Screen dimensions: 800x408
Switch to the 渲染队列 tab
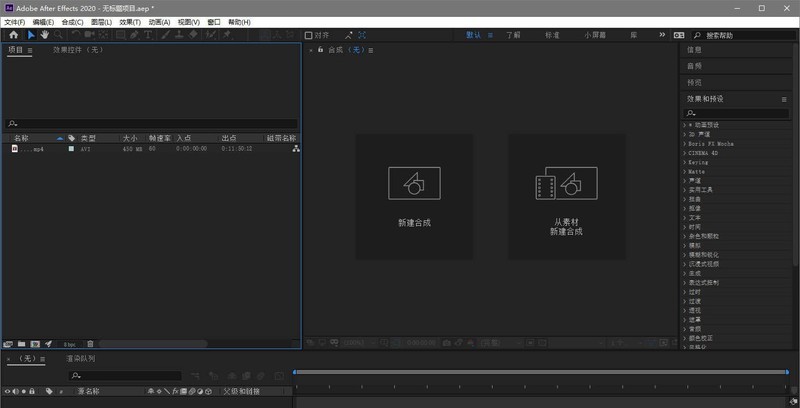click(80, 358)
